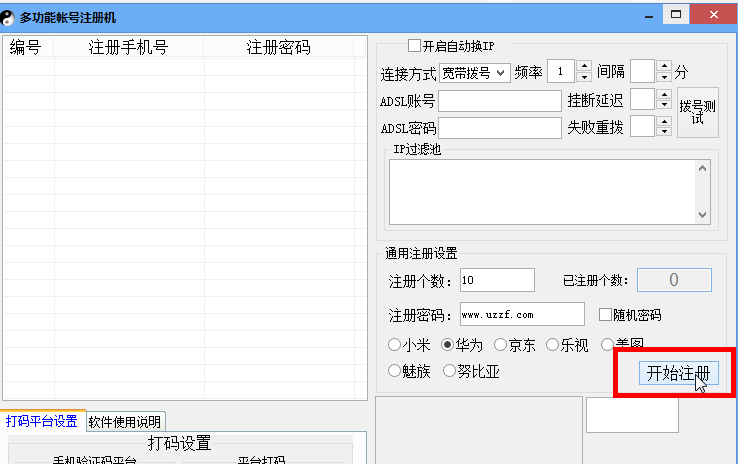
Task: Open the 打码平台设置 tab
Action: [42, 421]
